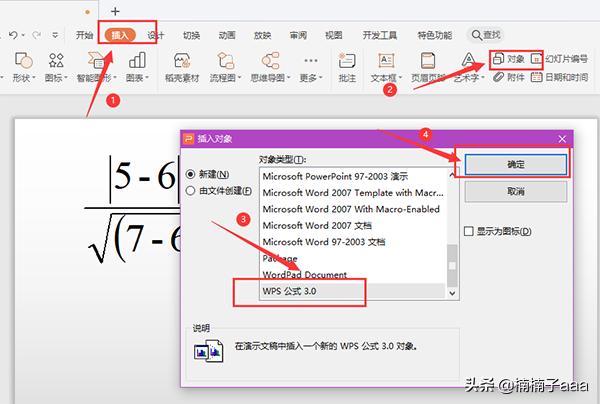The width and height of the screenshot is (600, 404).
Task: Expand the 图标 dropdown arrow
Action: [x=66, y=78]
